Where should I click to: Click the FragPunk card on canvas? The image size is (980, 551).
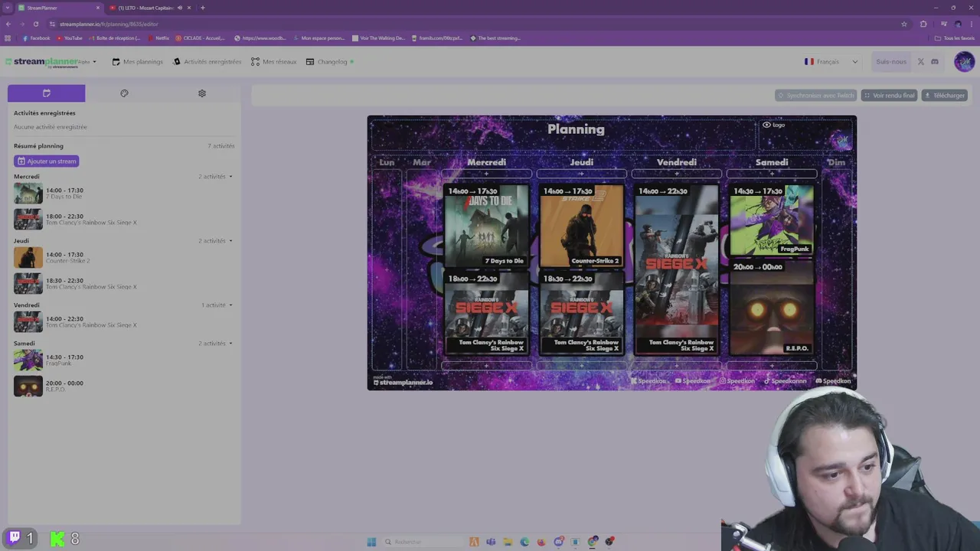pos(772,220)
